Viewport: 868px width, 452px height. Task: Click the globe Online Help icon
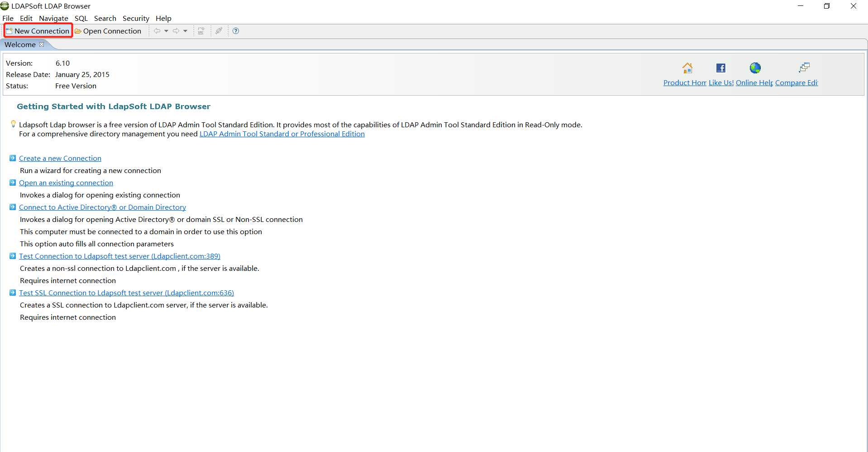(755, 68)
